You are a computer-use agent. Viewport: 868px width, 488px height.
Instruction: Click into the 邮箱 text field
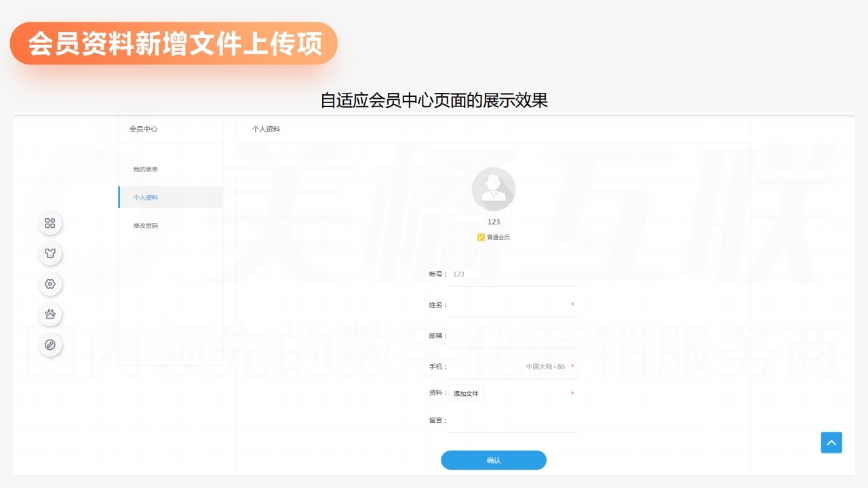[x=513, y=335]
